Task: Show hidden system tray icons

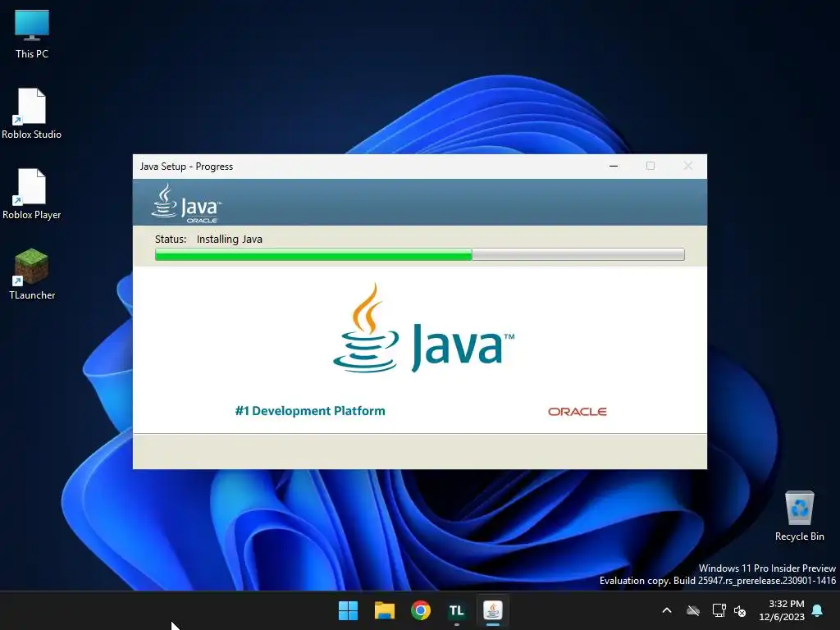Action: tap(667, 610)
